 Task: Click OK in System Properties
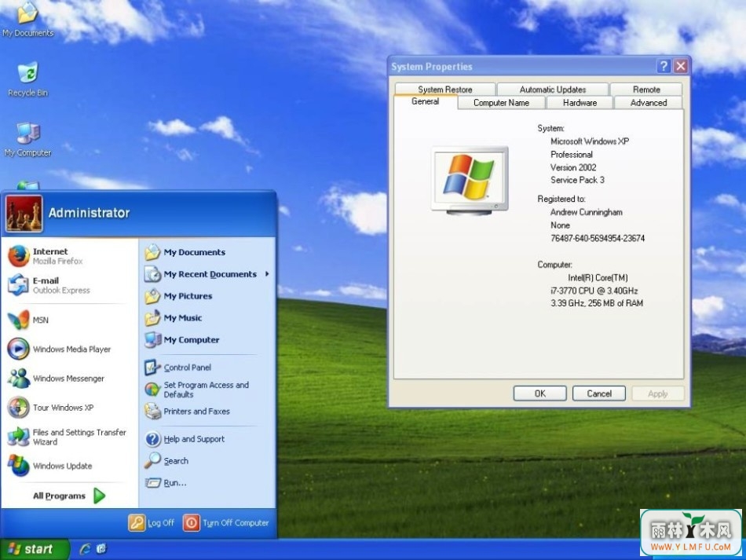[540, 393]
